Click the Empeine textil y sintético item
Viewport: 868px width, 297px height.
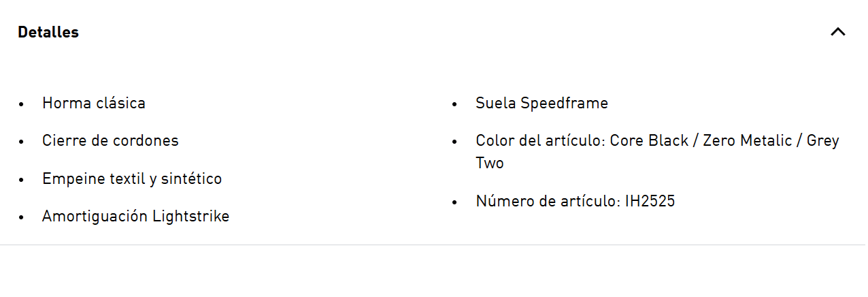pos(132,179)
